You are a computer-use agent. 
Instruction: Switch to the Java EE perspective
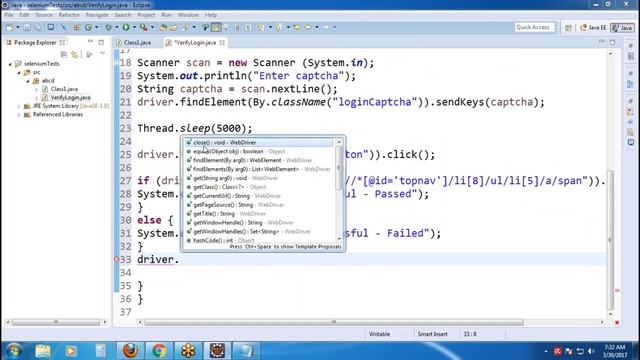coord(593,28)
